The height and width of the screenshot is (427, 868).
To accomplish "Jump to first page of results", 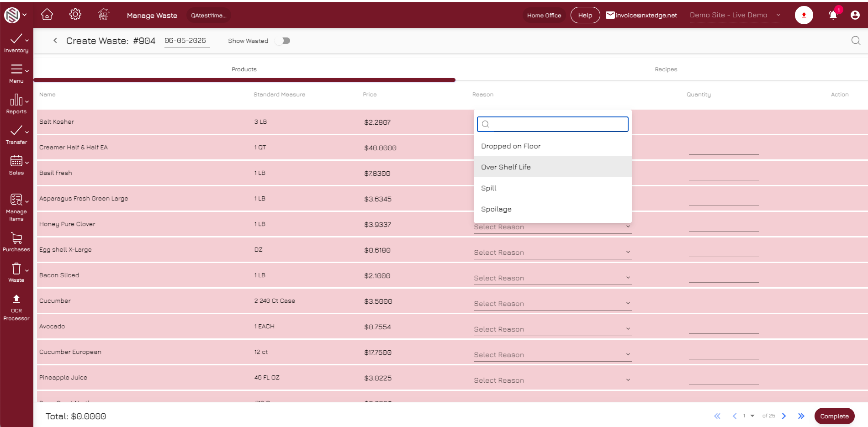I will 717,416.
